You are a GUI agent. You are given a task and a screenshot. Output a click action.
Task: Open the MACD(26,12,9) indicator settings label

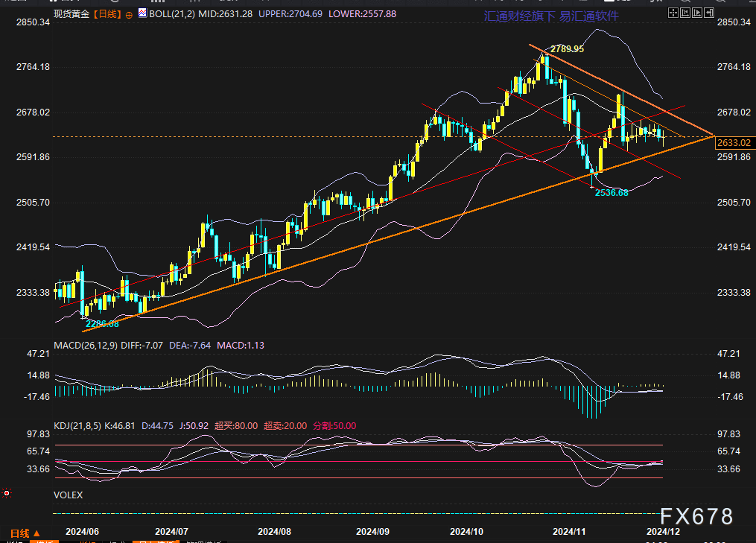click(86, 346)
